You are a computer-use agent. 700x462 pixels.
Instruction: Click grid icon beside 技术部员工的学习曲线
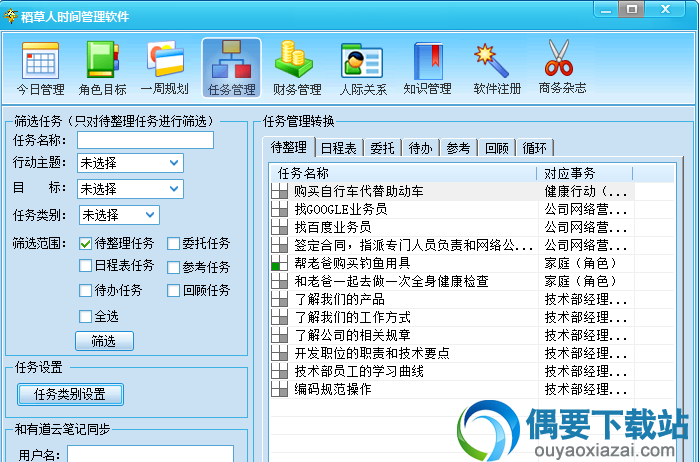pos(279,371)
